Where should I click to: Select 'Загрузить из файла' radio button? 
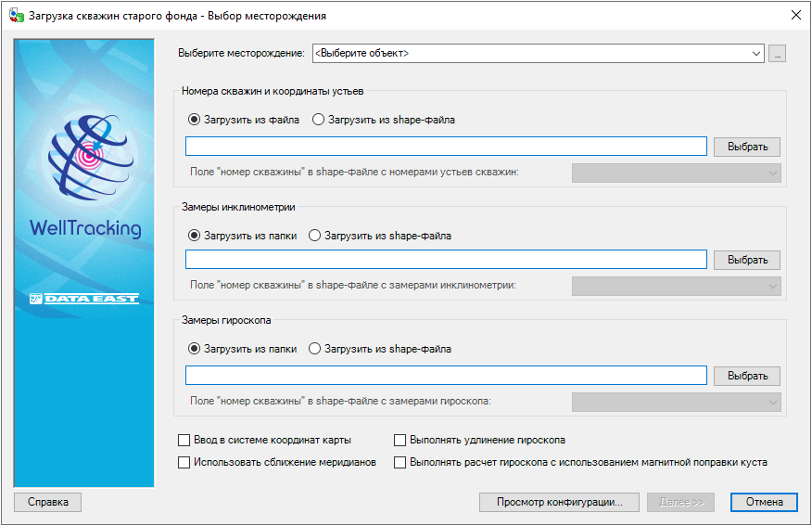194,120
